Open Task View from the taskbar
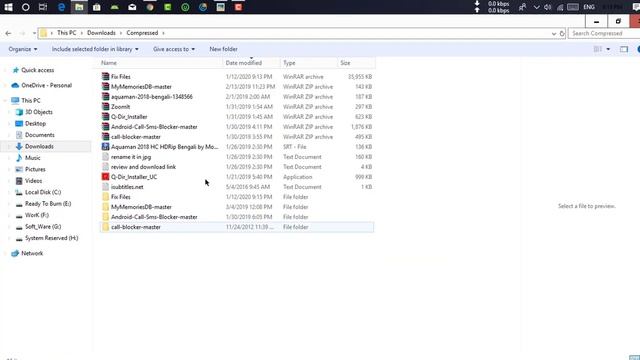 click(x=43, y=7)
